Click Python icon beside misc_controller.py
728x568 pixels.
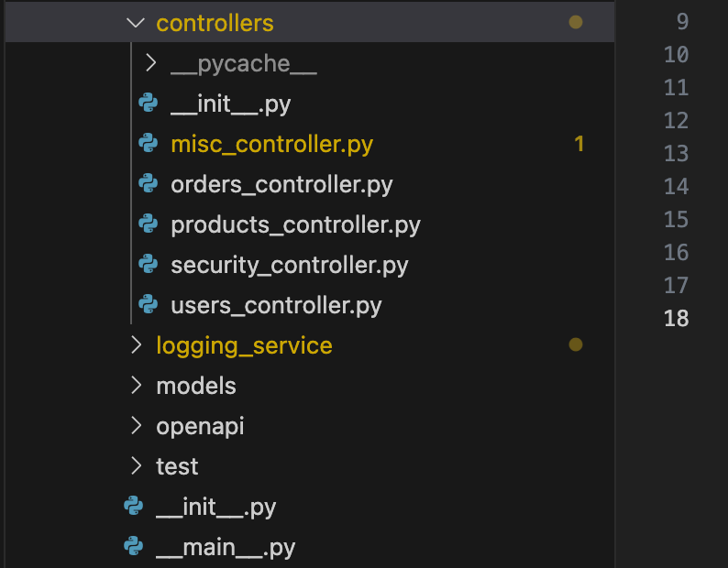(148, 144)
